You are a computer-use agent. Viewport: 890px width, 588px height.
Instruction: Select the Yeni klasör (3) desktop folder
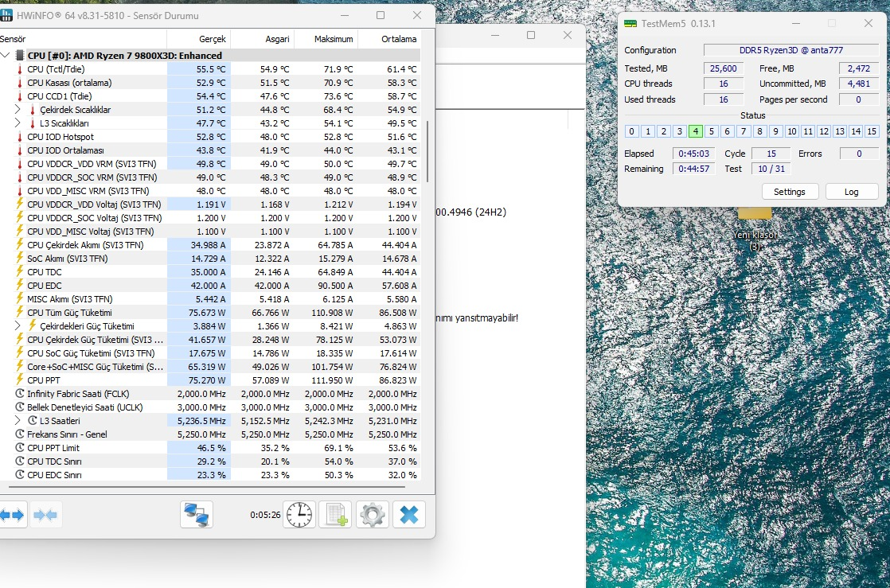[x=755, y=228]
